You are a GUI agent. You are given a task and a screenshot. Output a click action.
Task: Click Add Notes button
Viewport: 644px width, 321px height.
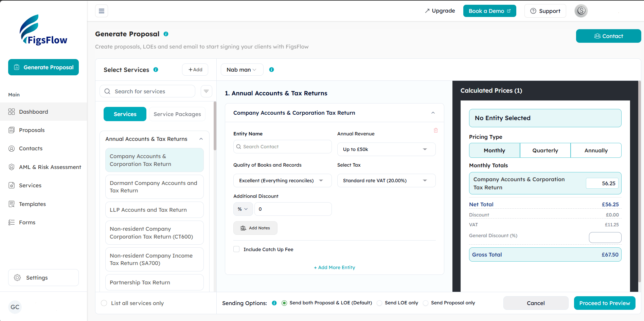pyautogui.click(x=255, y=228)
